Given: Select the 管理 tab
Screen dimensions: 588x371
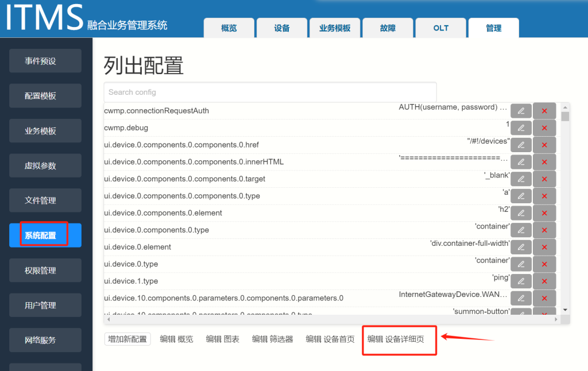Looking at the screenshot, I should [494, 28].
